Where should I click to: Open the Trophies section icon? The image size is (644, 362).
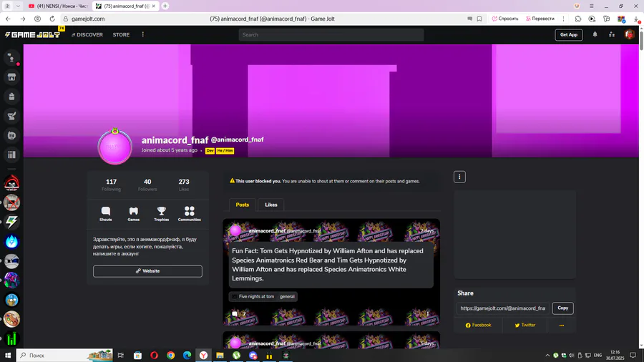click(162, 214)
